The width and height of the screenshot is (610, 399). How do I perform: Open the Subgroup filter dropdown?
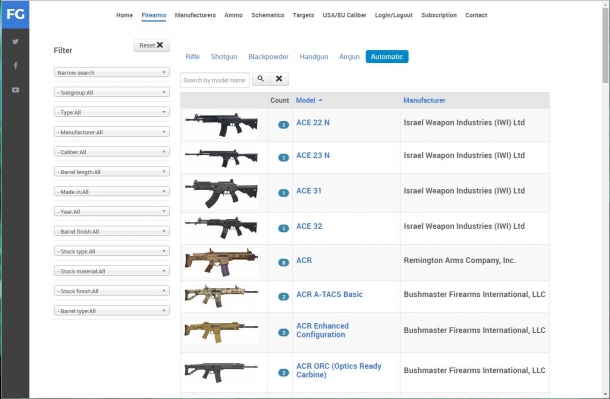tap(112, 92)
